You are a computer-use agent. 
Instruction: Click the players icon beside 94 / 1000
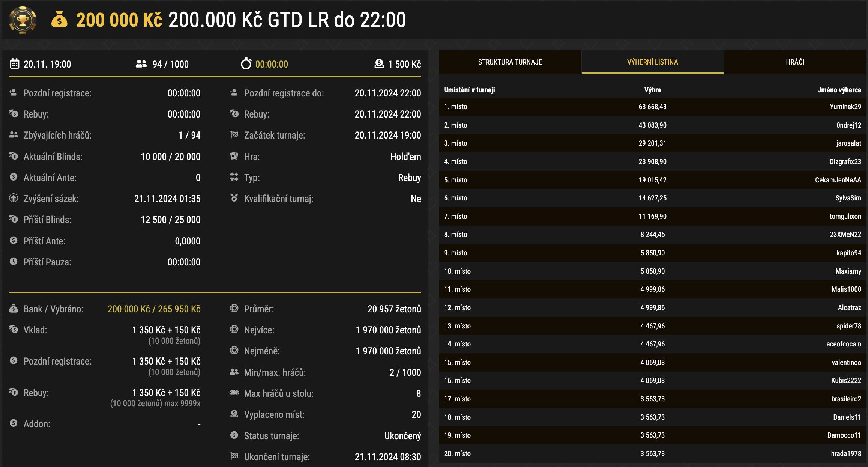[140, 64]
